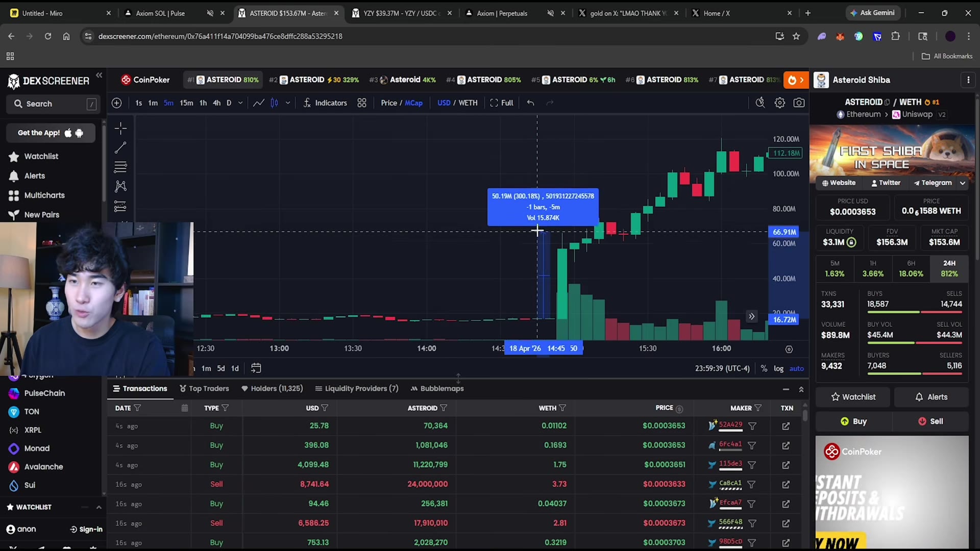Viewport: 980px width, 551px height.
Task: Open the chart layout grid
Action: point(362,103)
